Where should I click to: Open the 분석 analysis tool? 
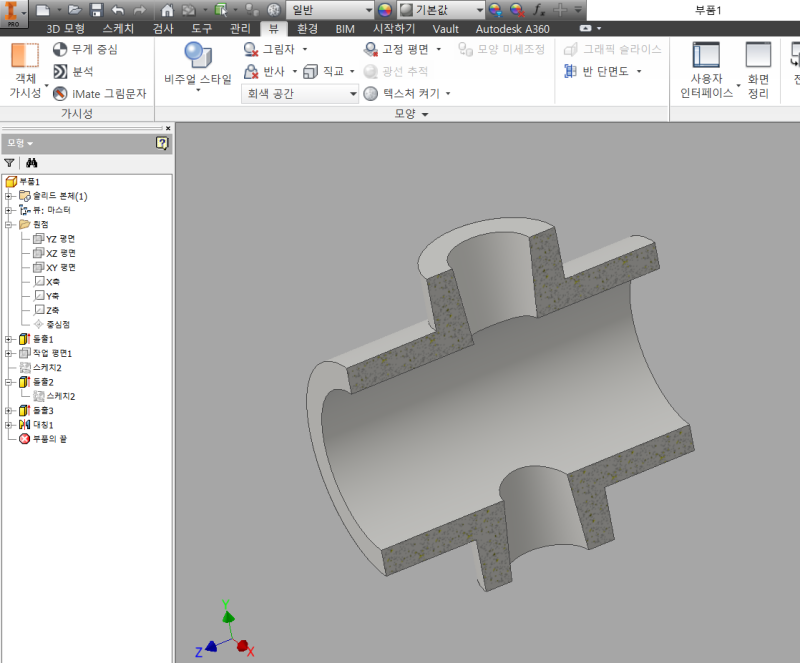pyautogui.click(x=60, y=71)
